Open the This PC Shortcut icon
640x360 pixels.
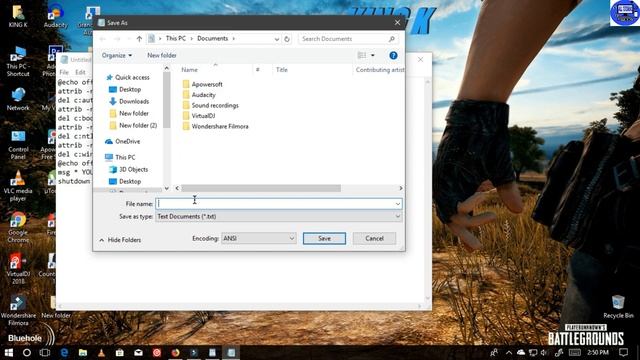(18, 62)
